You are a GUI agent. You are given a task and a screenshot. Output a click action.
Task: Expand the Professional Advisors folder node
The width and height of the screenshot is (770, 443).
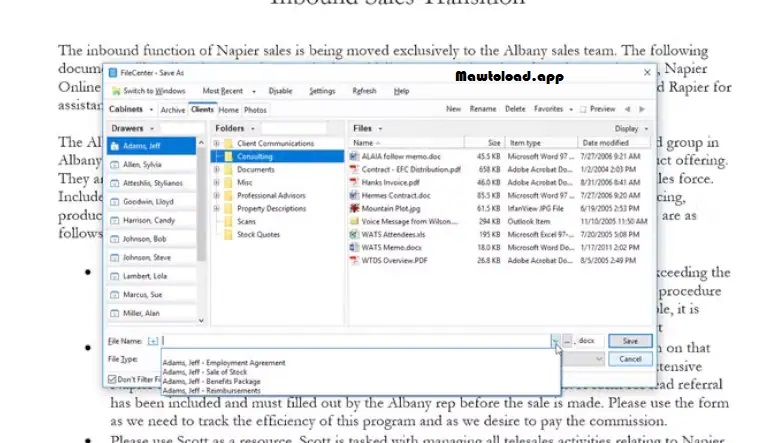pyautogui.click(x=217, y=195)
